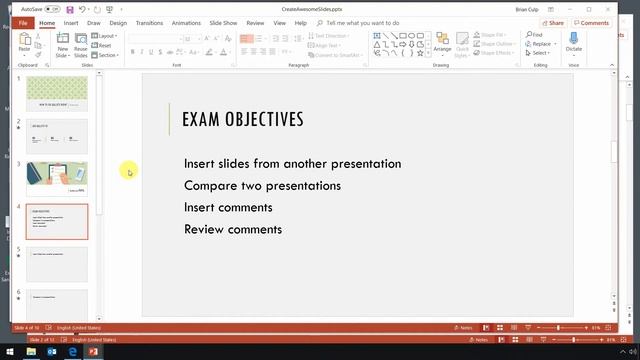Screen dimensions: 640x360
Task: Open the Section dropdown
Action: 105,55
